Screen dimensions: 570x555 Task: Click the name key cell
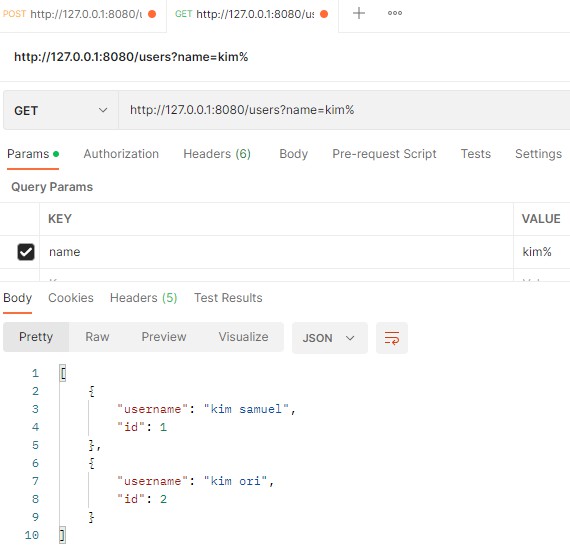tap(276, 252)
